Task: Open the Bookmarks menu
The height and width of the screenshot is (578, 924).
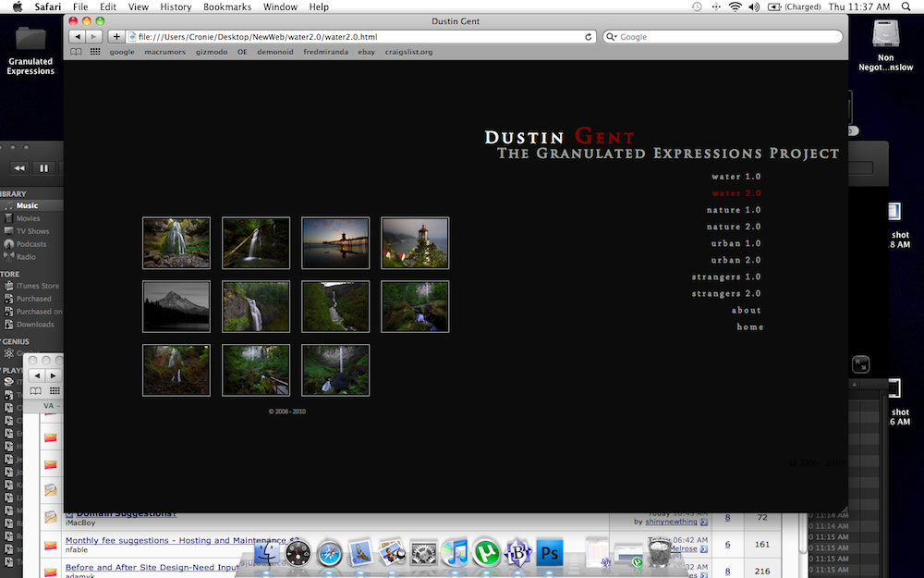Action: [x=227, y=6]
